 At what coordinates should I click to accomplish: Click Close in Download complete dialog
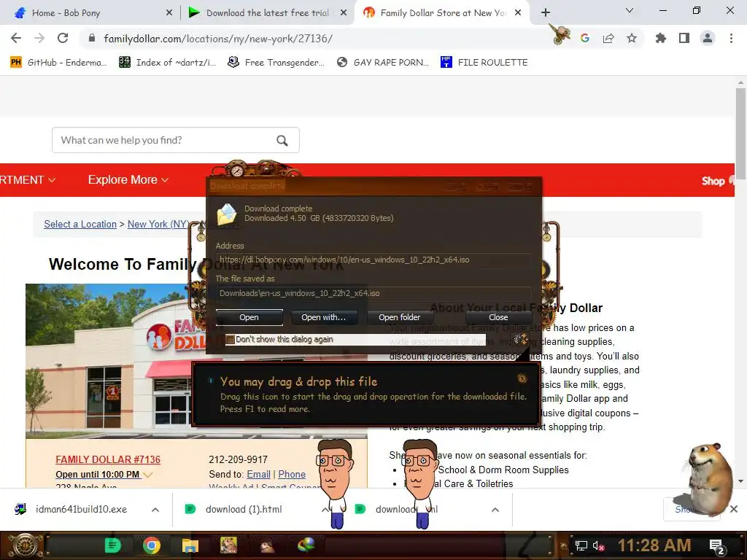click(498, 317)
